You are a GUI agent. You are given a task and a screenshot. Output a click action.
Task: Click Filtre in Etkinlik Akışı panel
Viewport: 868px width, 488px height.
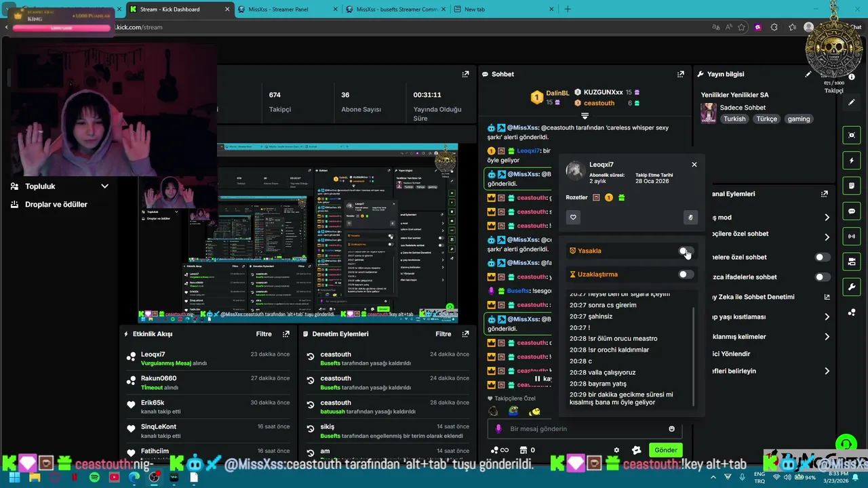tap(264, 334)
